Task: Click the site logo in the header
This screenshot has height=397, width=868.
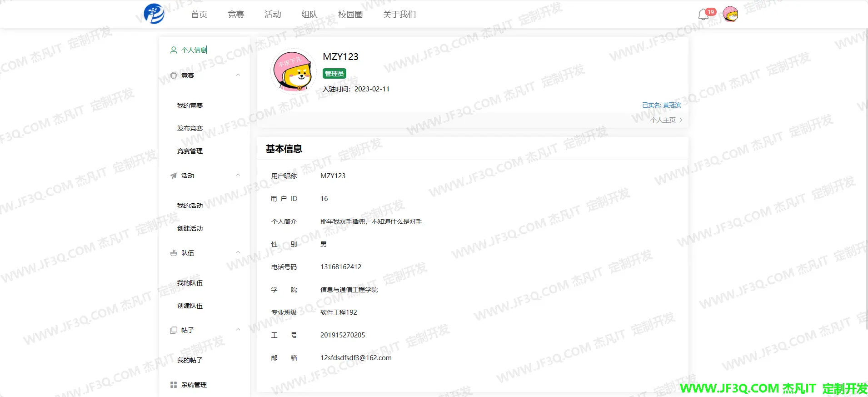Action: [154, 14]
